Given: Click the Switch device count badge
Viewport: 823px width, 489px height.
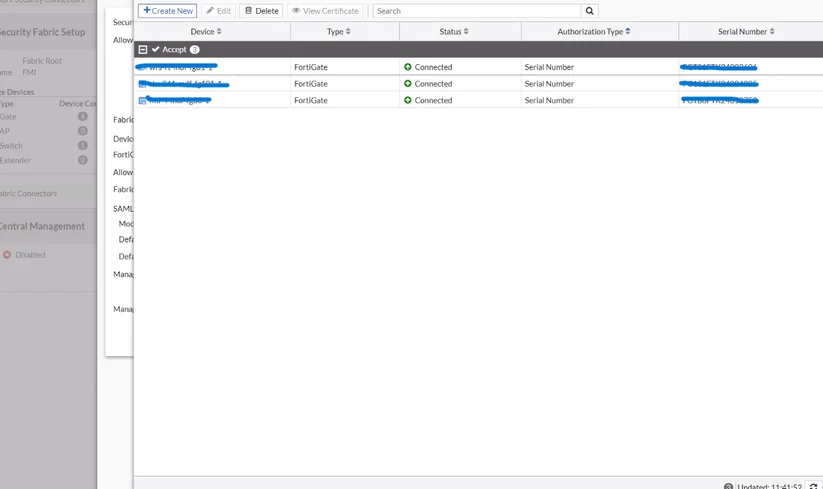Looking at the screenshot, I should 83,145.
